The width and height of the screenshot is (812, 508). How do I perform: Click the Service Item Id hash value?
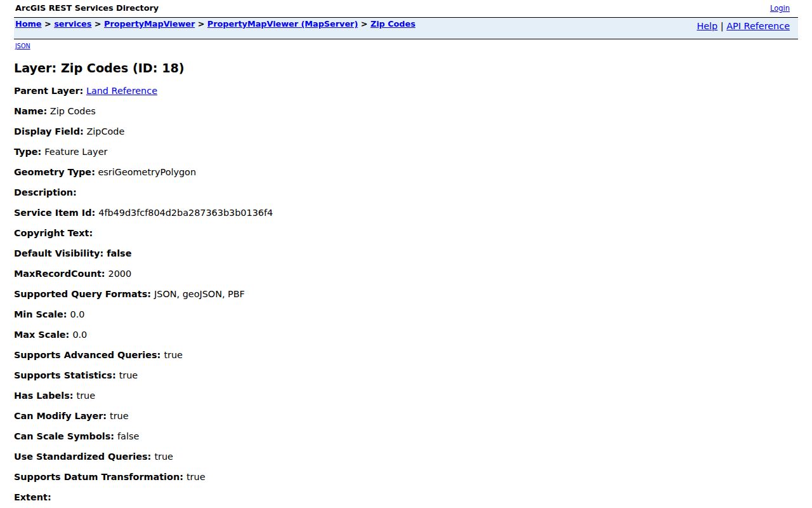tap(186, 213)
